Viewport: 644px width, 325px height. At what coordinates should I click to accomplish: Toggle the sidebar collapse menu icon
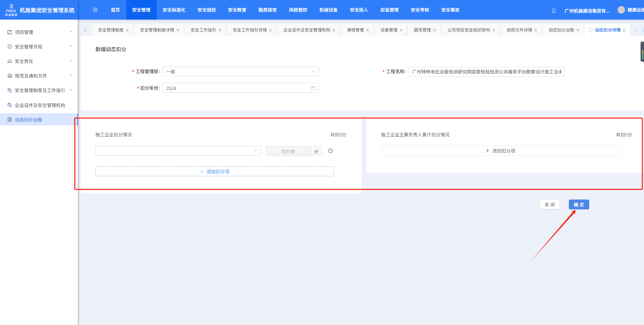click(x=95, y=10)
